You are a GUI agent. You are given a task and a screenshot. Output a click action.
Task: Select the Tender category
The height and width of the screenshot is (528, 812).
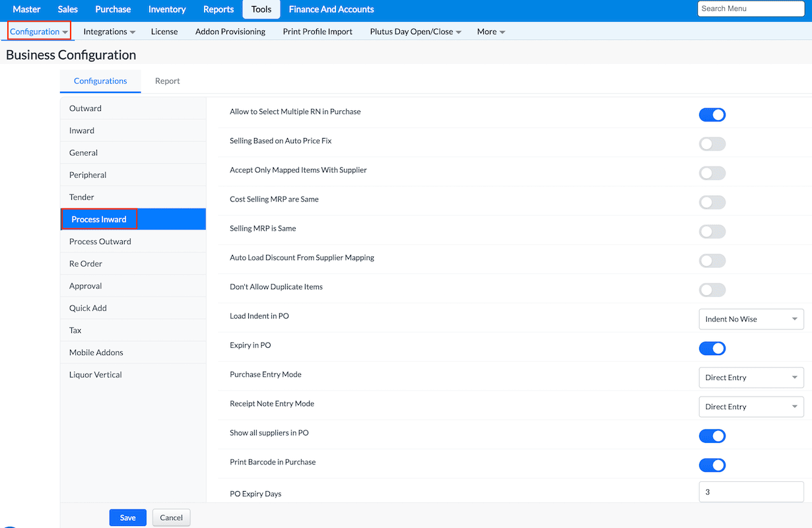(x=133, y=197)
